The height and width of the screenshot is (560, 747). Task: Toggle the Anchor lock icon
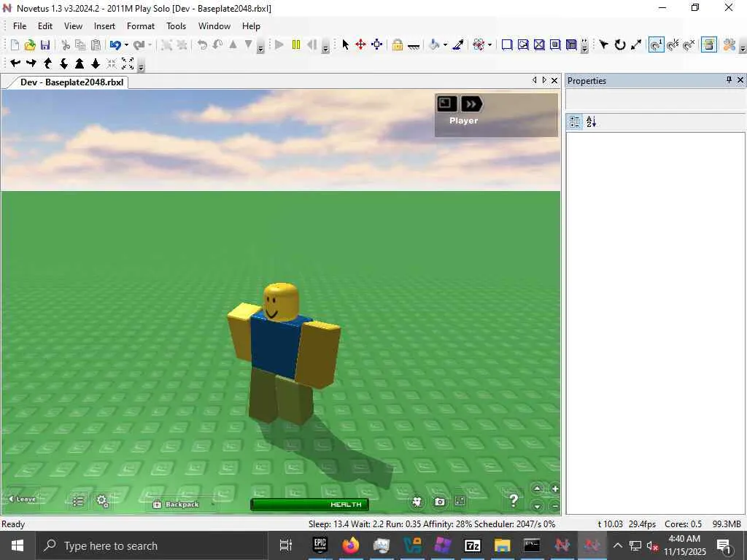tap(398, 44)
